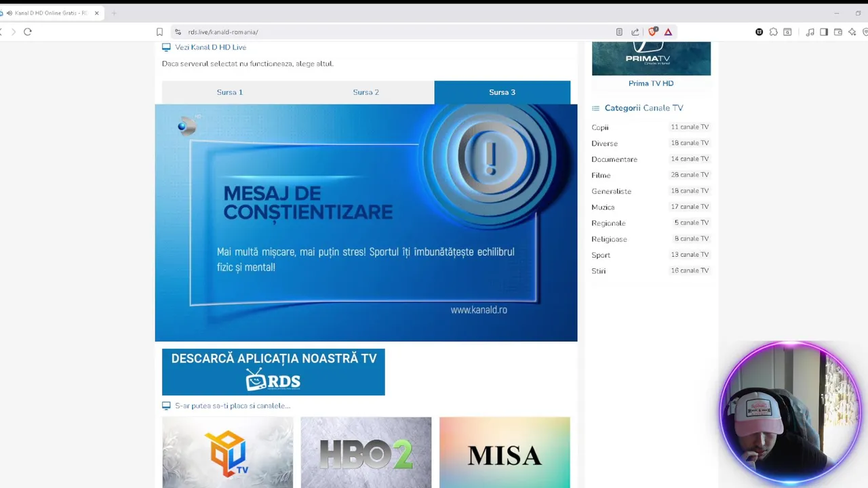
Task: Click the QTV channel thumbnail
Action: coord(228,452)
